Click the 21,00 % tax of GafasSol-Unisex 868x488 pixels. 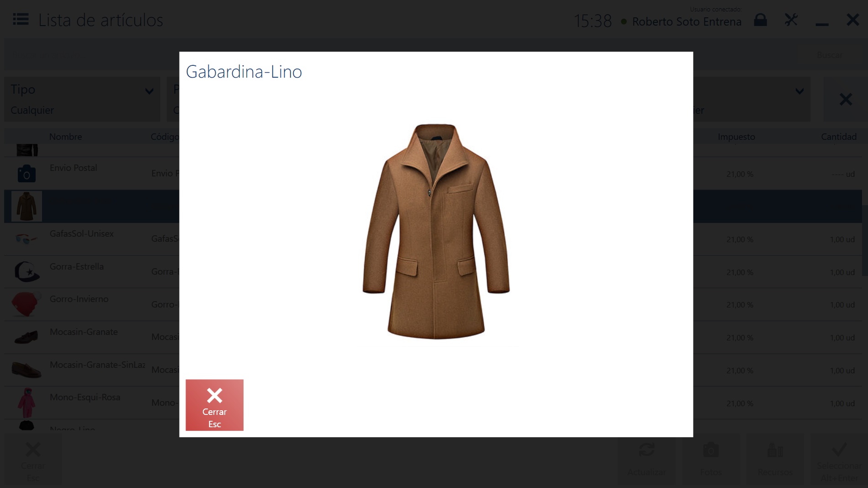tap(740, 239)
